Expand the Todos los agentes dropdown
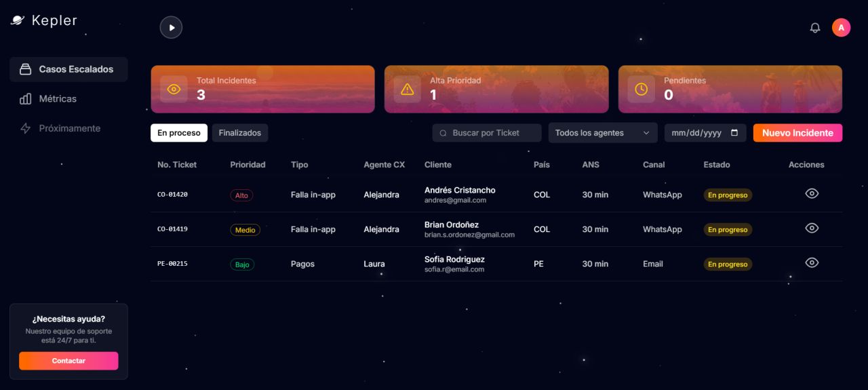Viewport: 868px width, 390px height. [x=603, y=133]
